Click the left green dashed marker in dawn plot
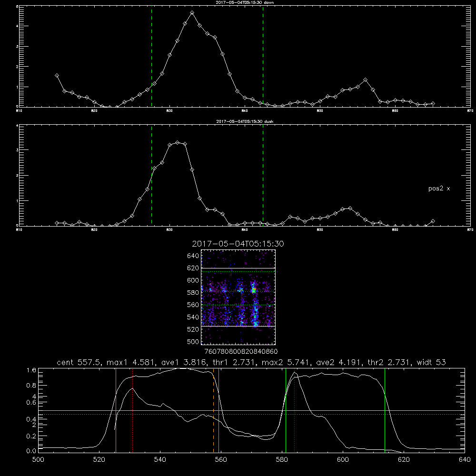476x476 pixels. coord(151,57)
